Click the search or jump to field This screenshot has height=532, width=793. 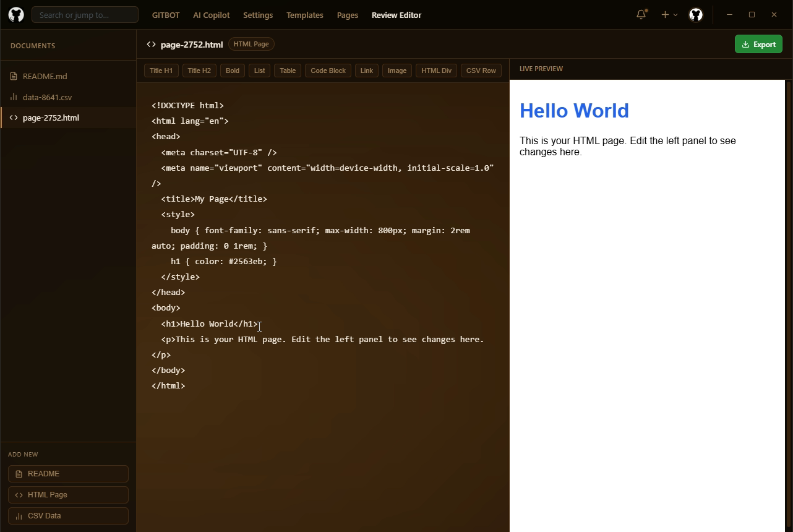pyautogui.click(x=85, y=14)
